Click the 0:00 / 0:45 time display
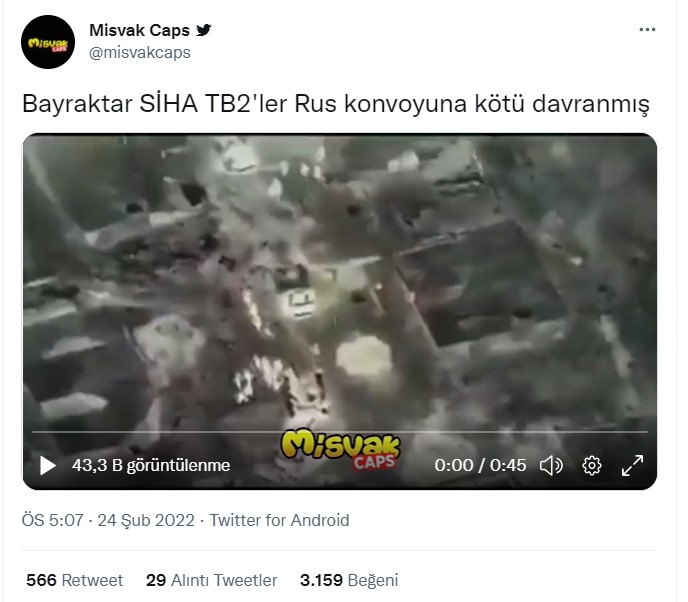 coord(480,466)
